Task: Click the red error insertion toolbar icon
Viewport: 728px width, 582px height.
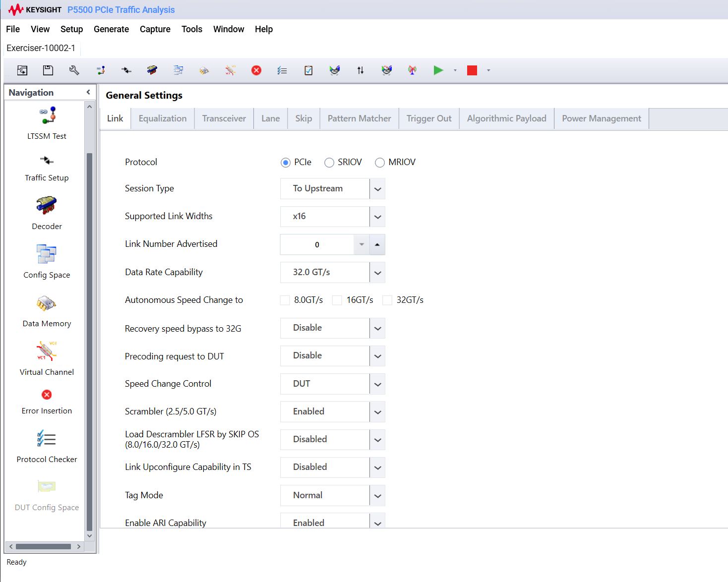Action: tap(256, 70)
